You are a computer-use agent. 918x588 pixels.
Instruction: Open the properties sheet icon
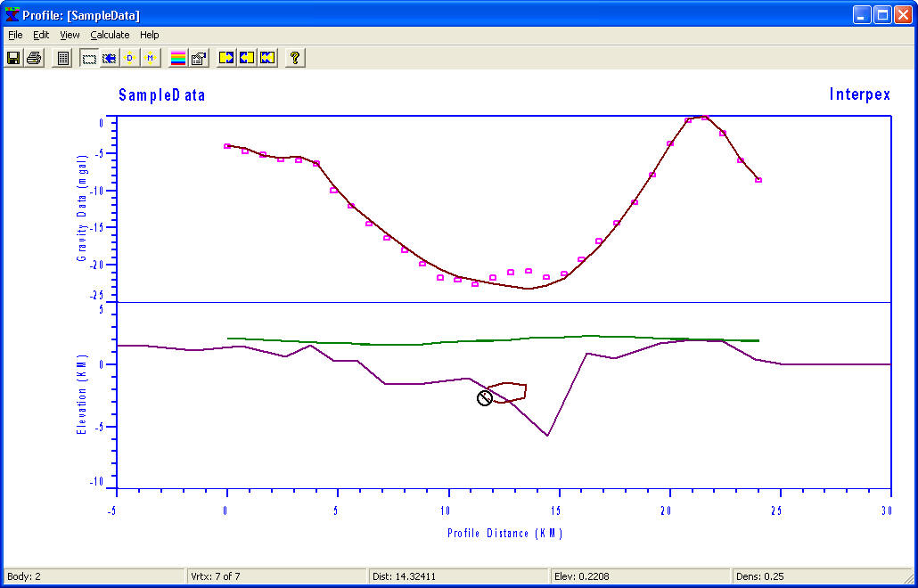(x=199, y=58)
